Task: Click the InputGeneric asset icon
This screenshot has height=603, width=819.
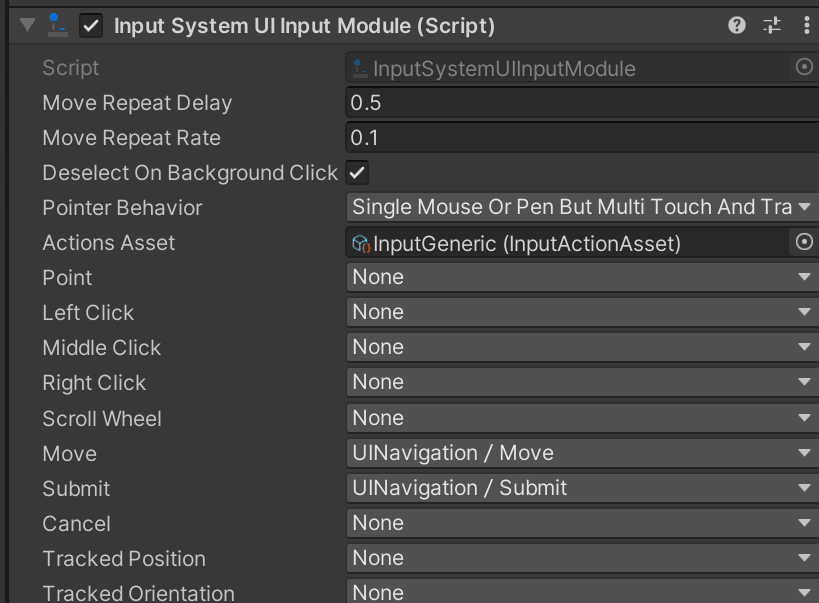Action: 361,243
